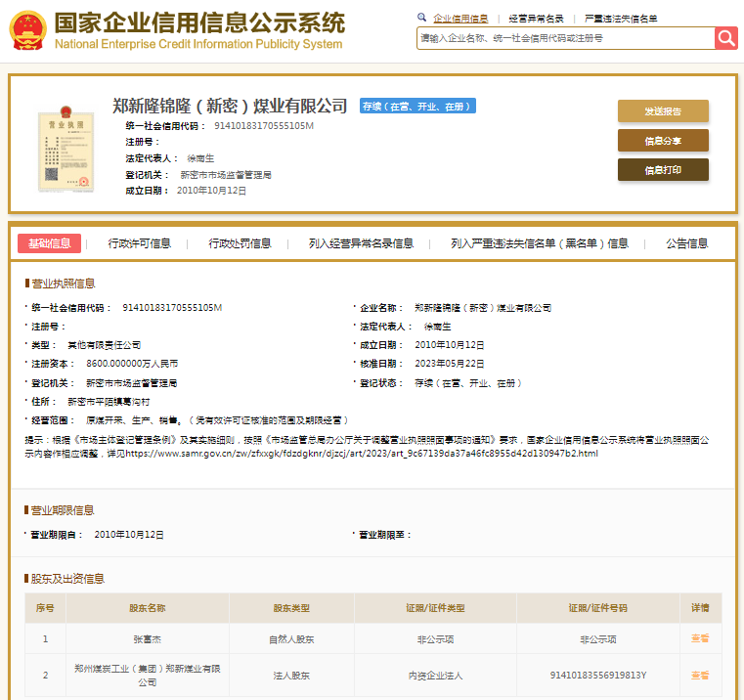This screenshot has height=700, width=744.
Task: Open the 严重违法失信名单 top link
Action: 621,19
